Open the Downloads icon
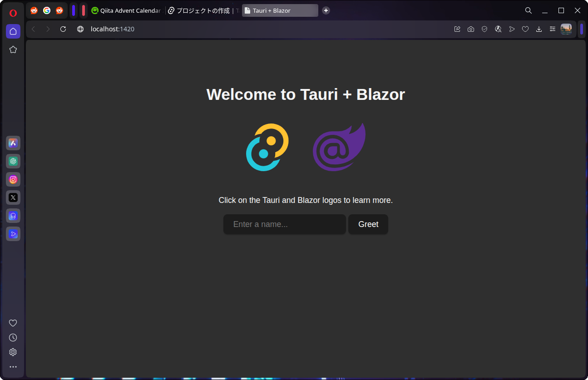Viewport: 588px width, 380px height. pos(539,29)
